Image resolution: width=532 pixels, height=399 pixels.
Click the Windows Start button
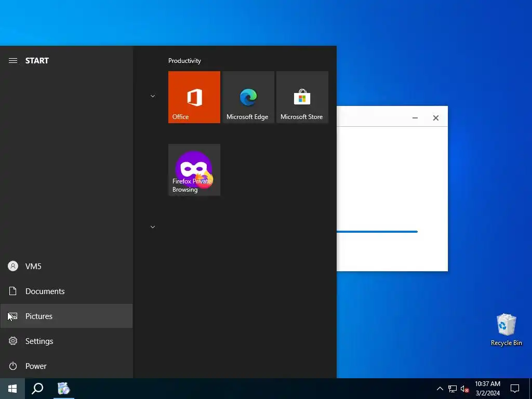[x=12, y=389]
